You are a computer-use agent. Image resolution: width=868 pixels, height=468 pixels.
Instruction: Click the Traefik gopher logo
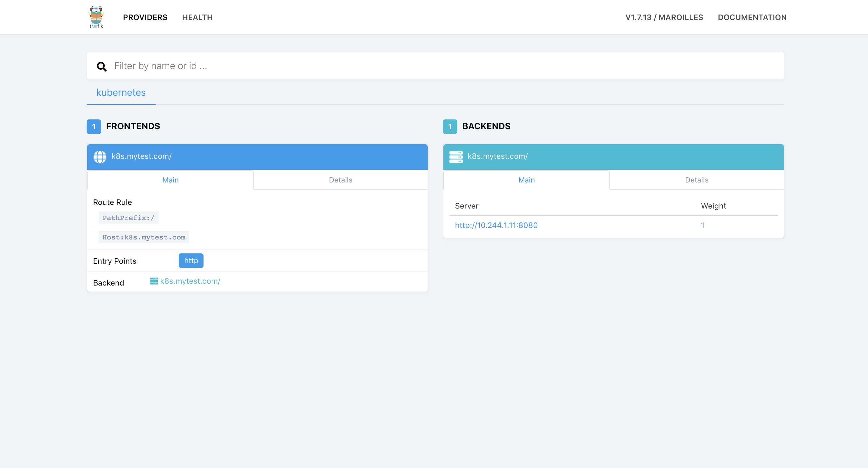pyautogui.click(x=96, y=17)
